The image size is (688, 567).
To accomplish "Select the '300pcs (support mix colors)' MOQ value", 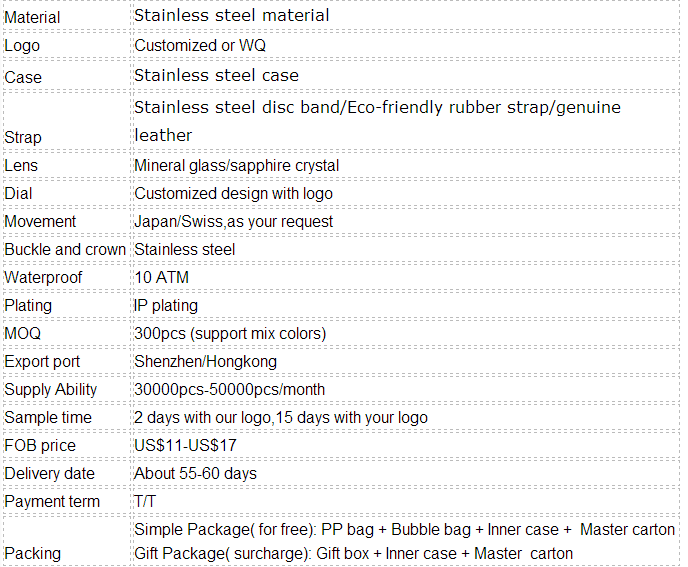I will (x=230, y=334).
